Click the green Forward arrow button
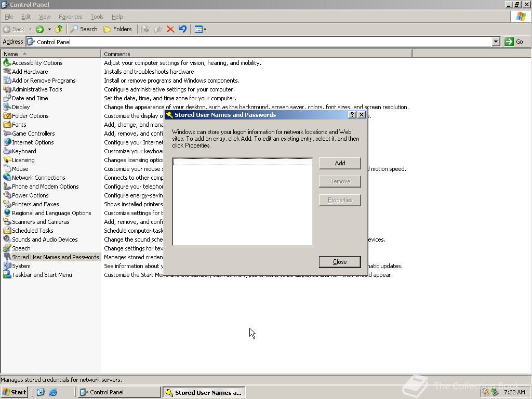 (x=39, y=29)
